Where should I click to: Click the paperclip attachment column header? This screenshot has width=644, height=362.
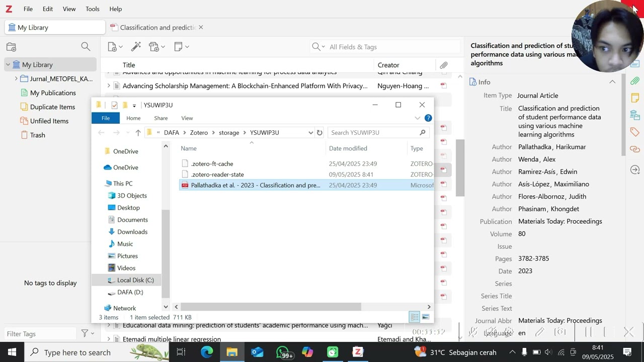click(444, 65)
